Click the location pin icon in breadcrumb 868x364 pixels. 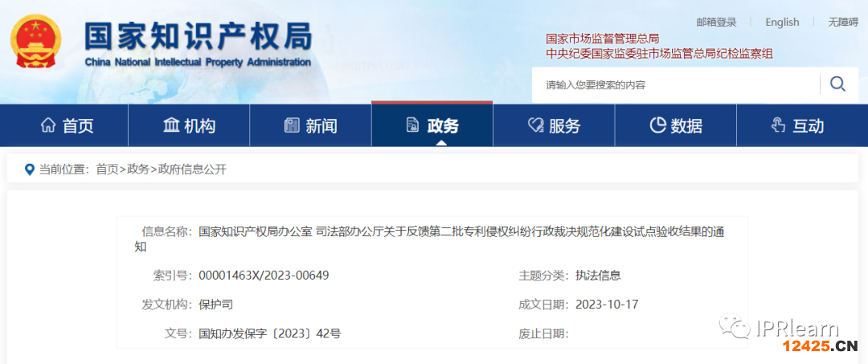[x=30, y=170]
